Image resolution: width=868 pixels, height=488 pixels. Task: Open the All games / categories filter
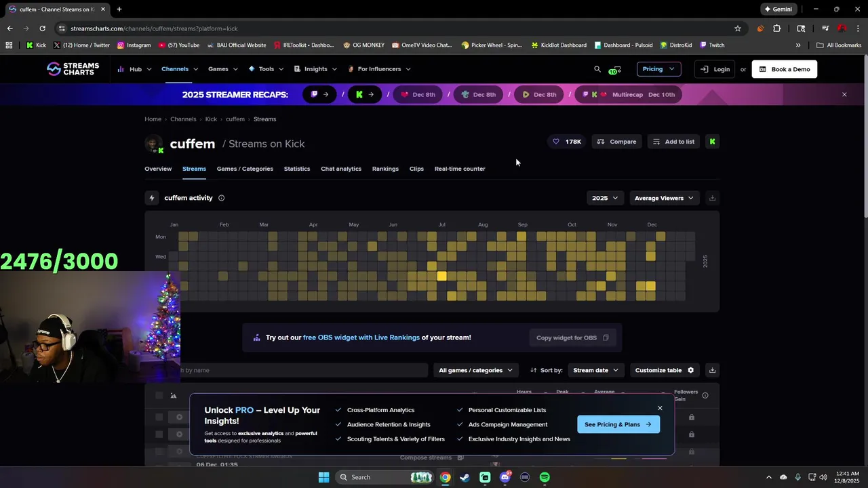[x=475, y=370]
